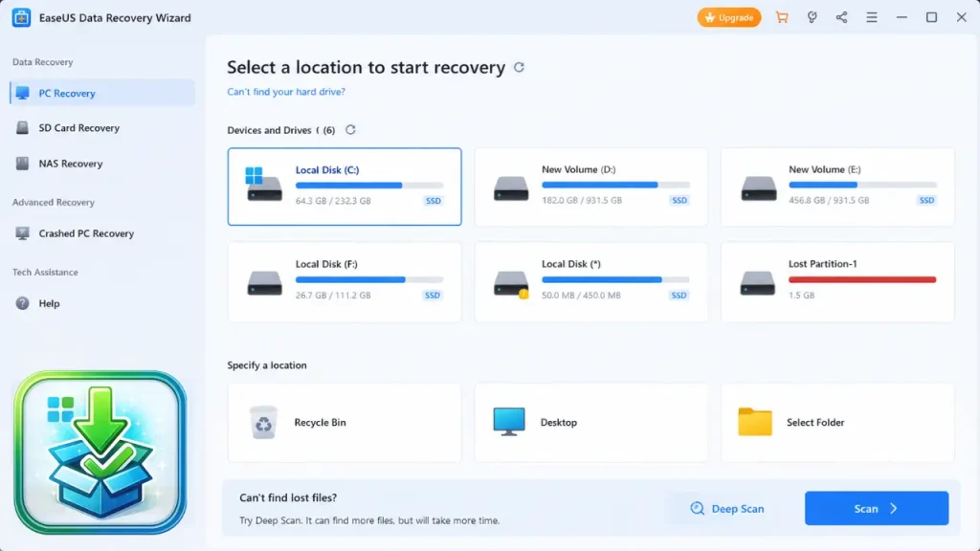
Task: Start a Deep Scan
Action: [x=727, y=509]
